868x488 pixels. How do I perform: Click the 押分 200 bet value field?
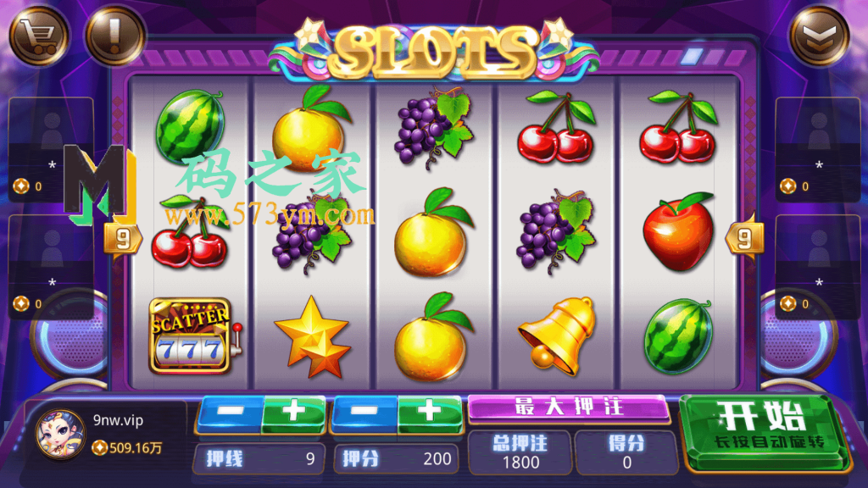(397, 458)
